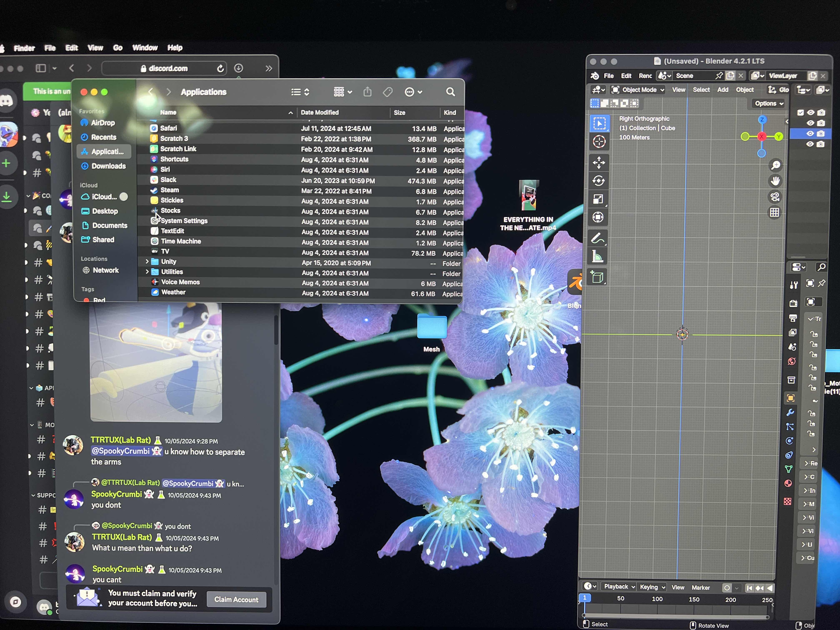840x630 pixels.
Task: Open the Render properties tab
Action: pos(793,303)
